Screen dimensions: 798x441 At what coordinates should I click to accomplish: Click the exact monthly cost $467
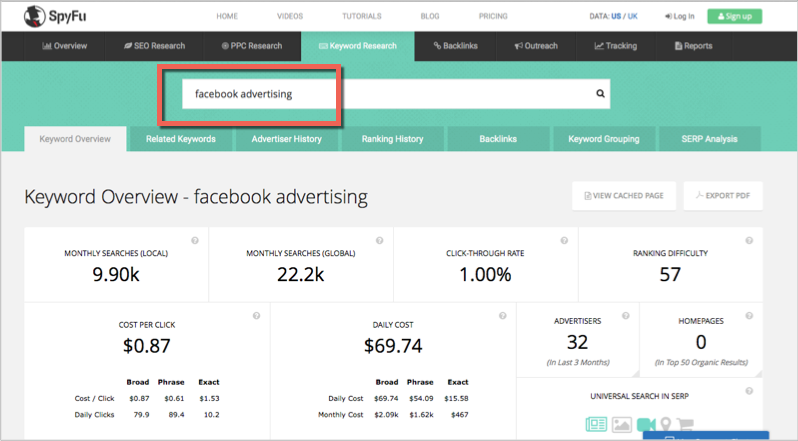click(460, 415)
